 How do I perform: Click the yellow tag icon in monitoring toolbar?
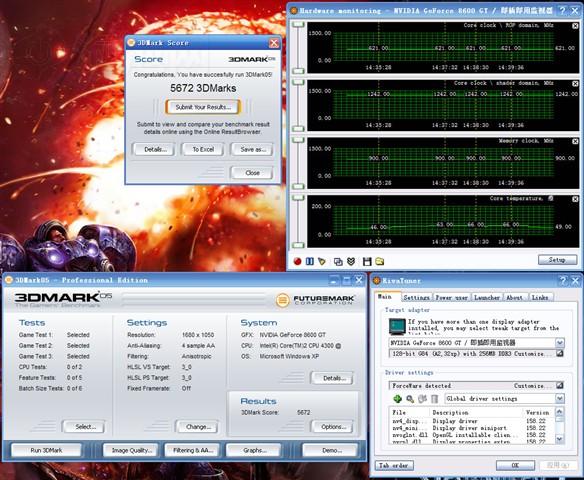click(322, 261)
